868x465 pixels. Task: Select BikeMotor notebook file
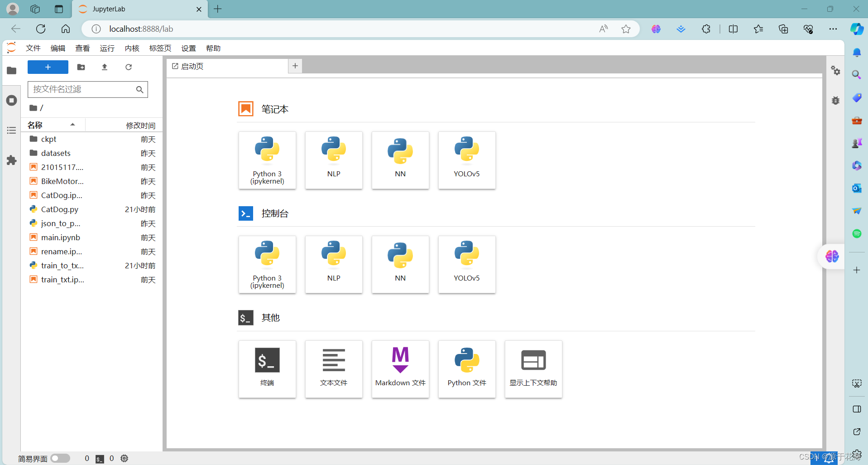pos(92,181)
